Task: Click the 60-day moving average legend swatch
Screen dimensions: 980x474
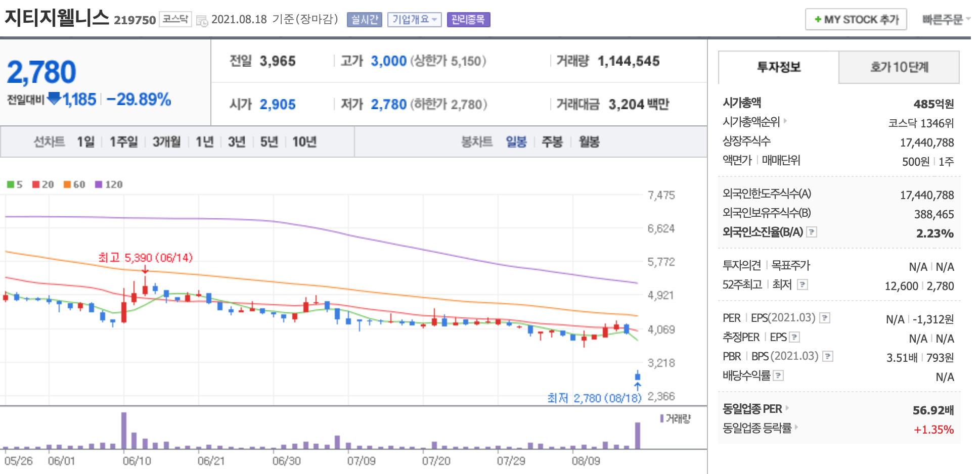Action: coord(67,184)
